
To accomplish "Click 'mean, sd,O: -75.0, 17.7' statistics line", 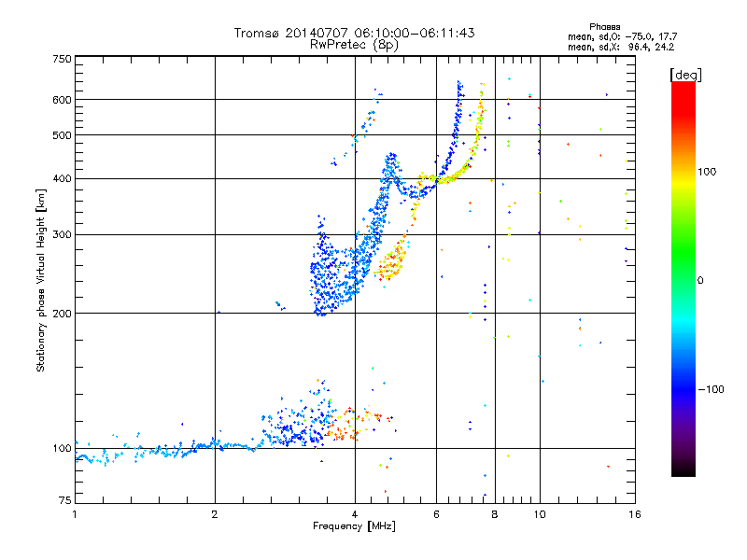I will click(x=622, y=36).
